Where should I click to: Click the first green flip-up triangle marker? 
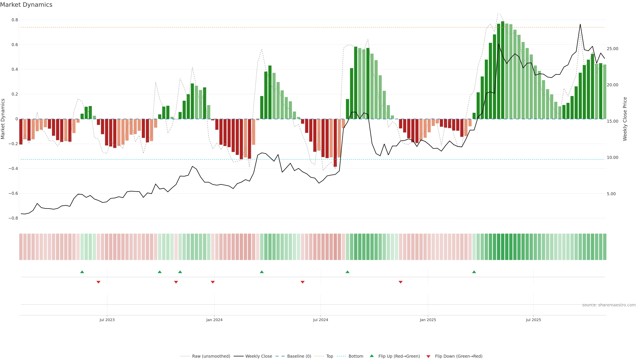(82, 272)
